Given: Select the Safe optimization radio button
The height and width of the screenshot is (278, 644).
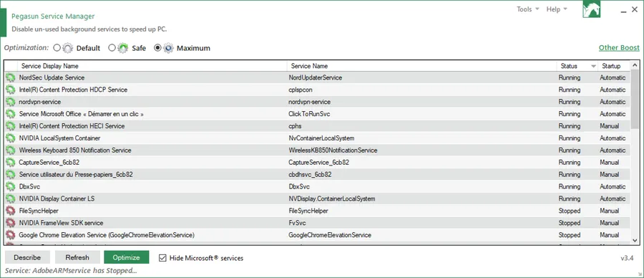Looking at the screenshot, I should 112,48.
